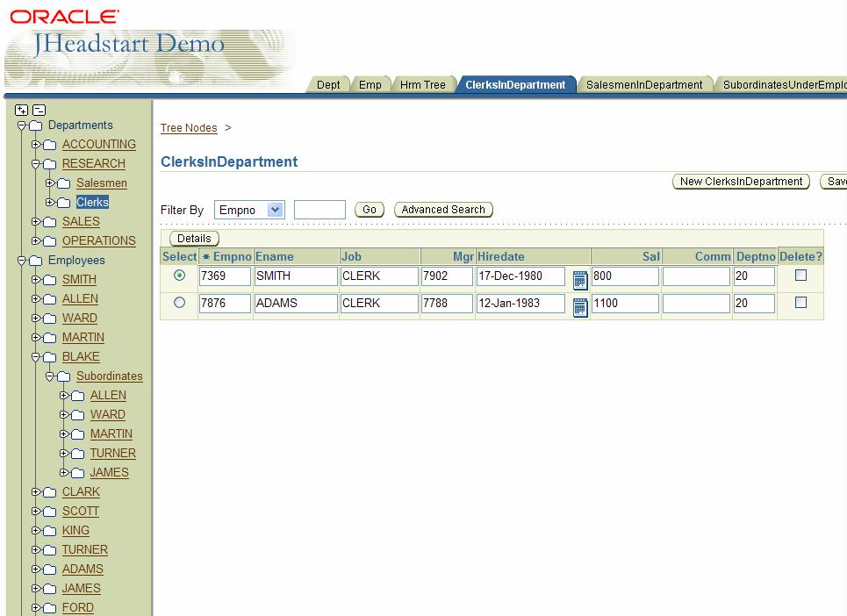The image size is (847, 616).
Task: Check the Delete checkbox for ADAMS
Action: pyautogui.click(x=800, y=303)
